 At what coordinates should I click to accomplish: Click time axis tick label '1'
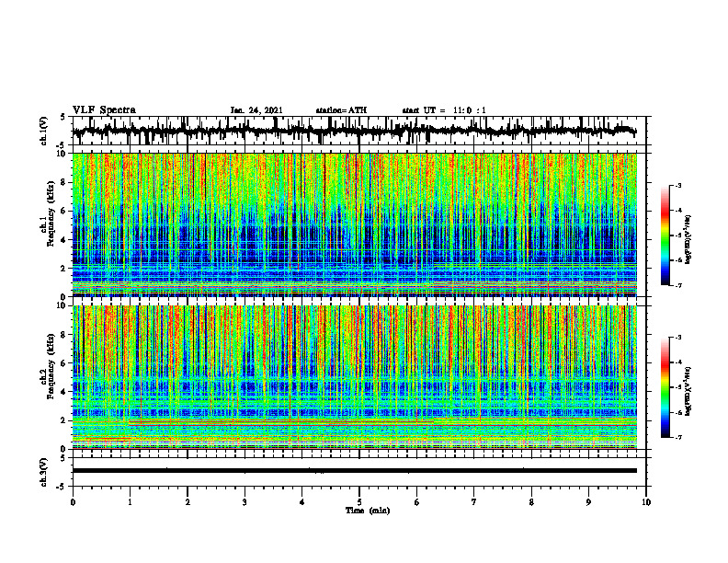pyautogui.click(x=130, y=502)
